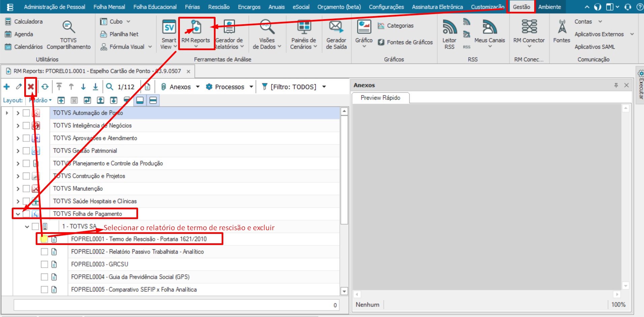Tick checkbox for TOTVS Gestão Patrimonial

coord(26,151)
